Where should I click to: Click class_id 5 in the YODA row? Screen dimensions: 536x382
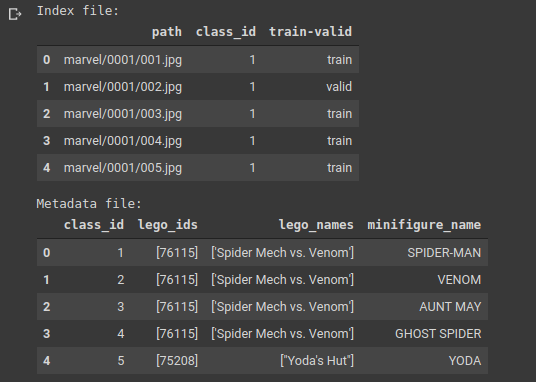pyautogui.click(x=121, y=360)
